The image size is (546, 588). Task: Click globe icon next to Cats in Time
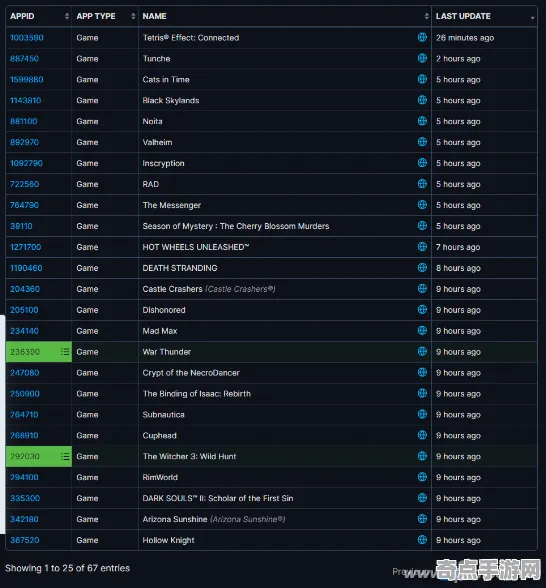[x=422, y=79]
